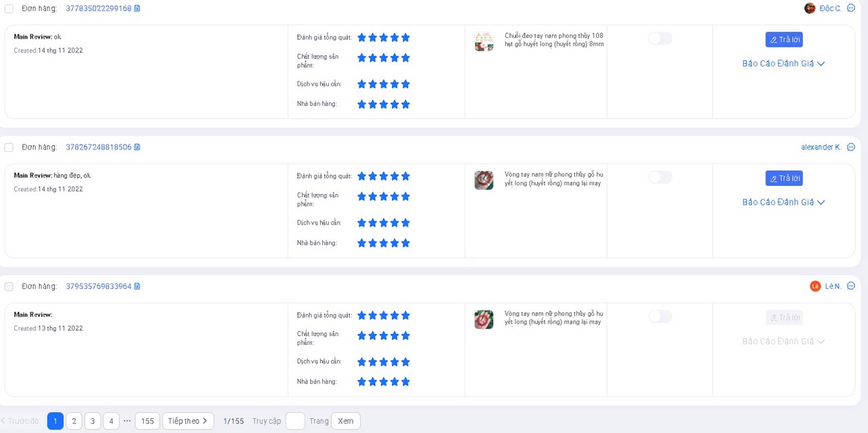The width and height of the screenshot is (868, 433).
Task: Open Báo Cáo Đánh Giá dropdown on alexander K. review
Action: 783,202
